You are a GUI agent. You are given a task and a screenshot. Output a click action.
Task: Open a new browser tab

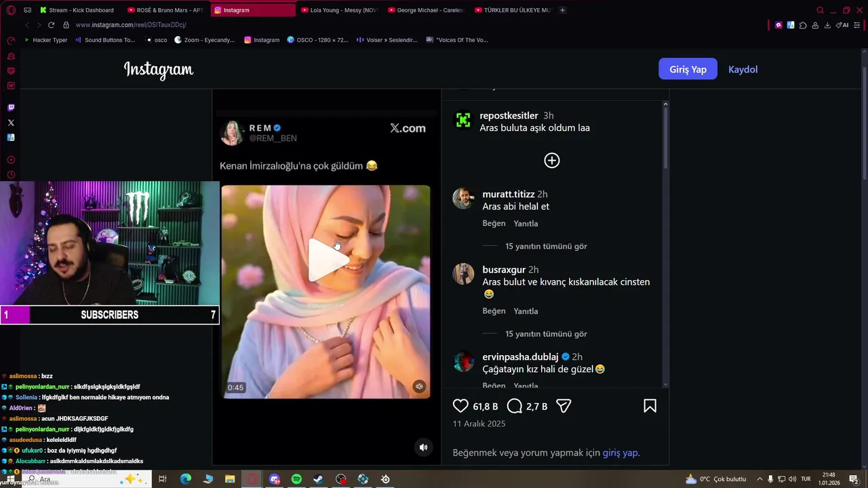562,10
